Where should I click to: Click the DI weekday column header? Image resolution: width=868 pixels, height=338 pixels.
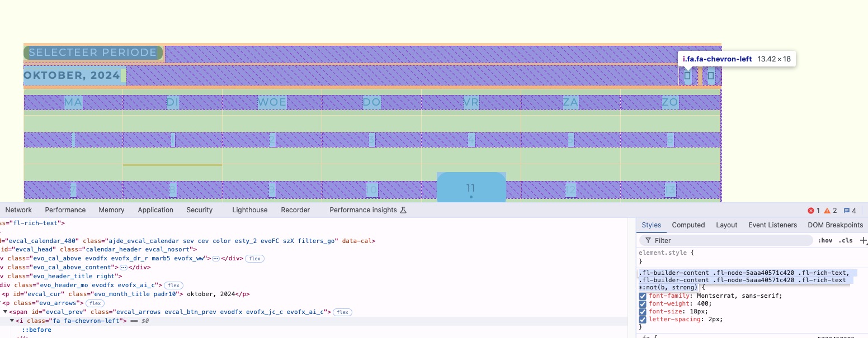173,102
